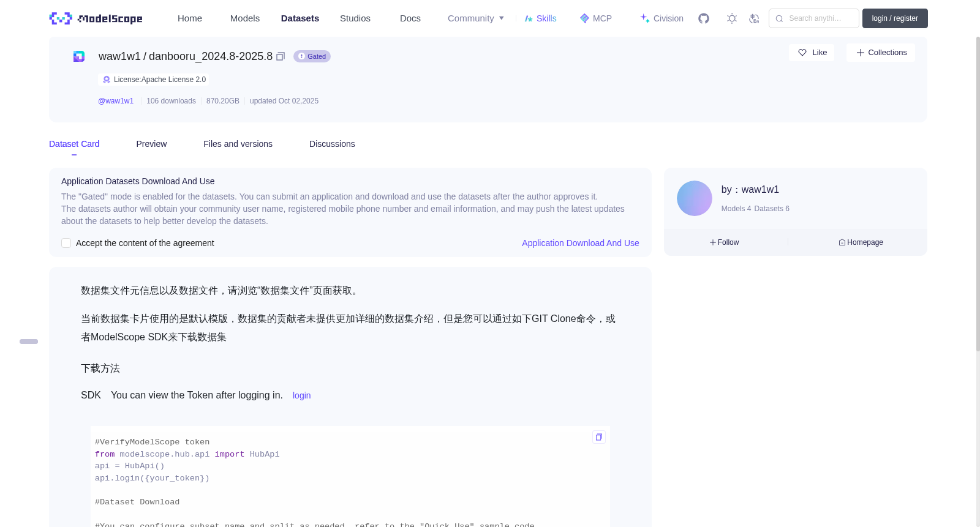Click the Like button

812,53
